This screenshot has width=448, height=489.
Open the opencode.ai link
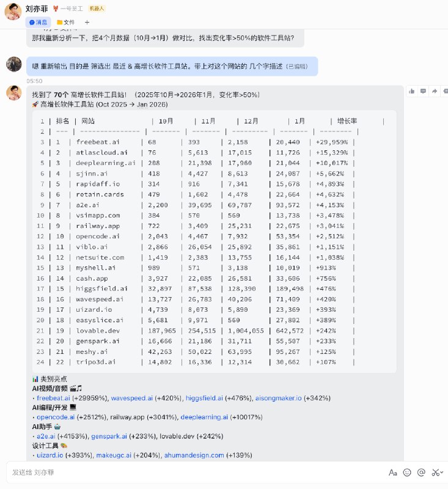(x=56, y=417)
